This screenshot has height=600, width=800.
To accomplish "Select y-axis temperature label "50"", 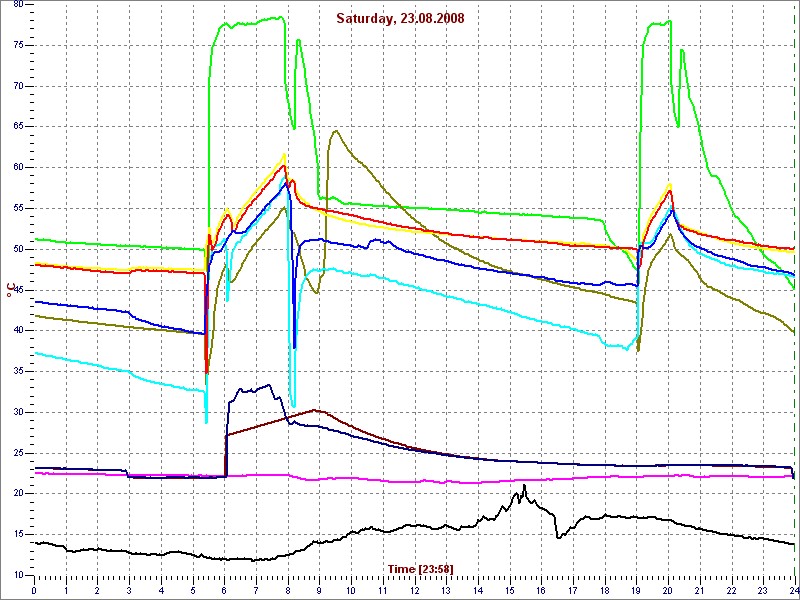I will [x=18, y=249].
